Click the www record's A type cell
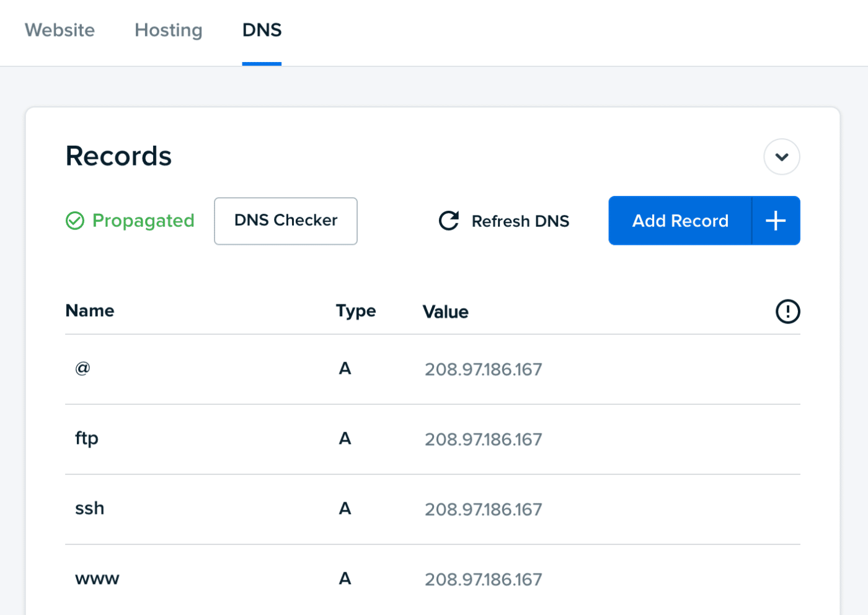This screenshot has height=615, width=868. [x=345, y=578]
